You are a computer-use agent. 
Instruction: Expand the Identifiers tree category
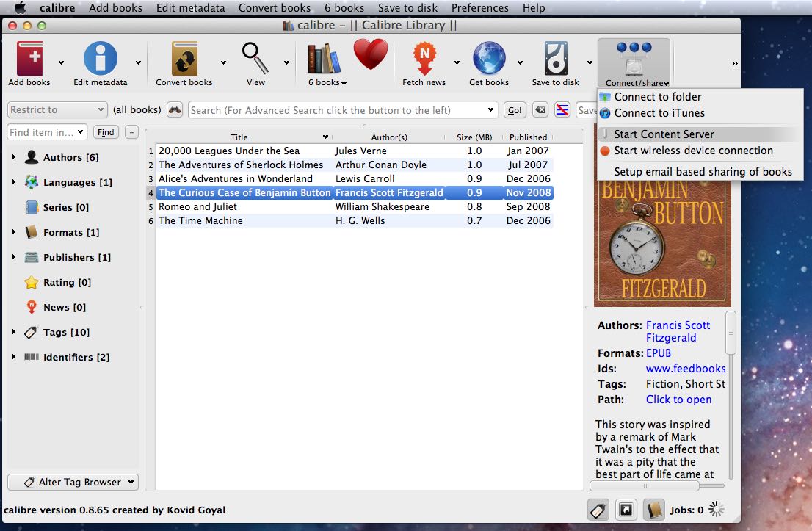[x=13, y=356]
